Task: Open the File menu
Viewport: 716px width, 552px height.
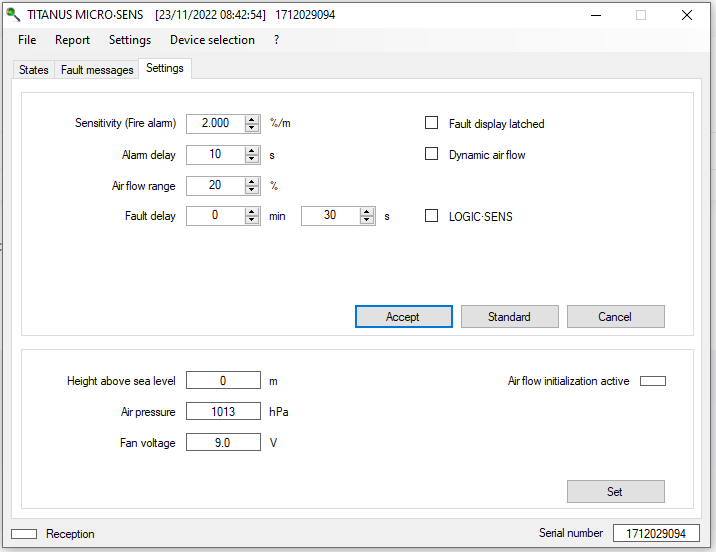Action: tap(27, 40)
